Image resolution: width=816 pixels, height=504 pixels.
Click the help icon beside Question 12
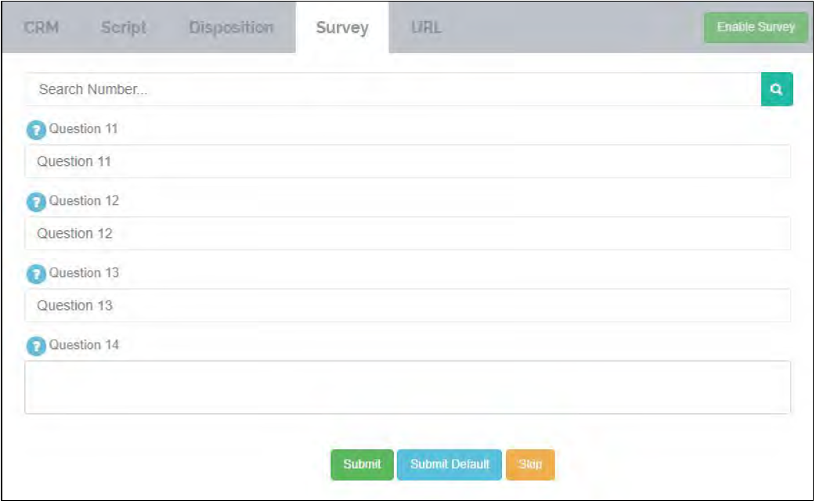(x=36, y=203)
